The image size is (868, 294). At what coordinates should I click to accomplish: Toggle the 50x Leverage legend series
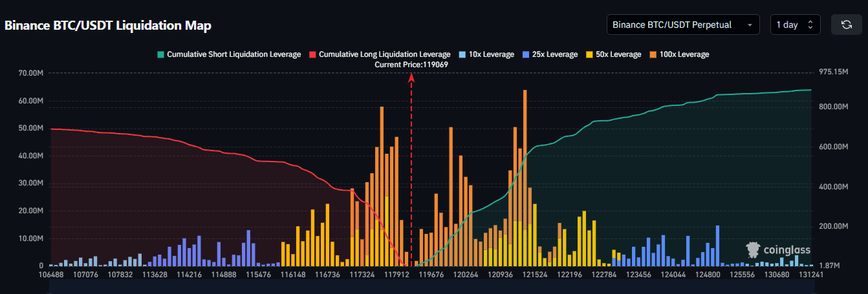(x=613, y=54)
